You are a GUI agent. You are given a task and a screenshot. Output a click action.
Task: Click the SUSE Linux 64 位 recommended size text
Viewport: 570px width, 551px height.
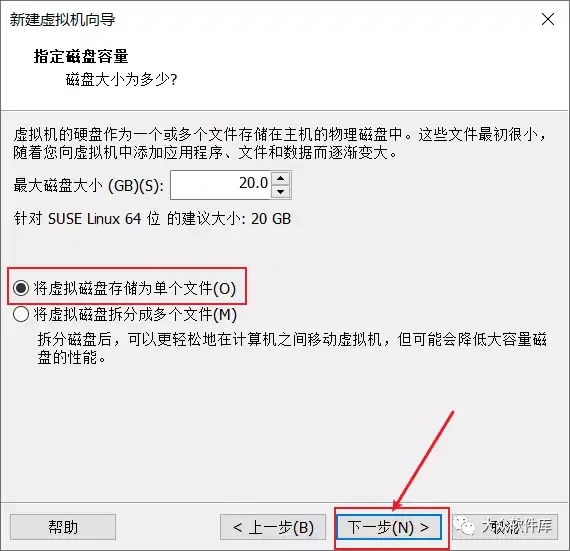tap(152, 219)
